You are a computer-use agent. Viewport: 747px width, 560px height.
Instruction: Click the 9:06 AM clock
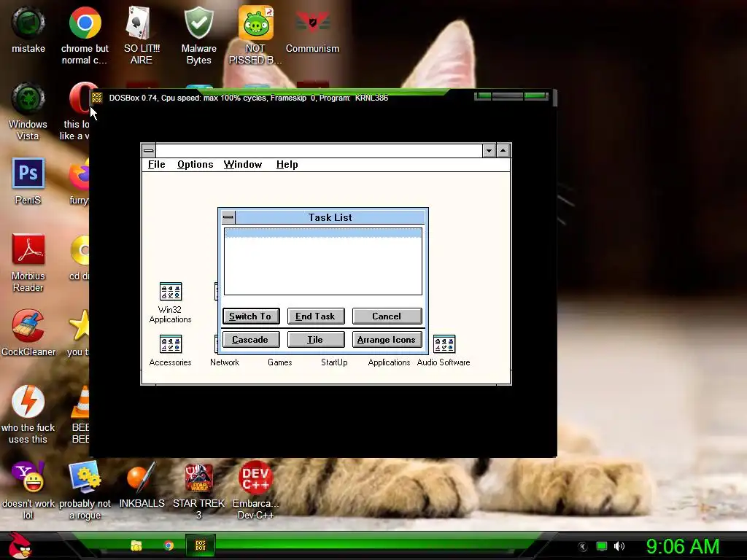pyautogui.click(x=682, y=546)
